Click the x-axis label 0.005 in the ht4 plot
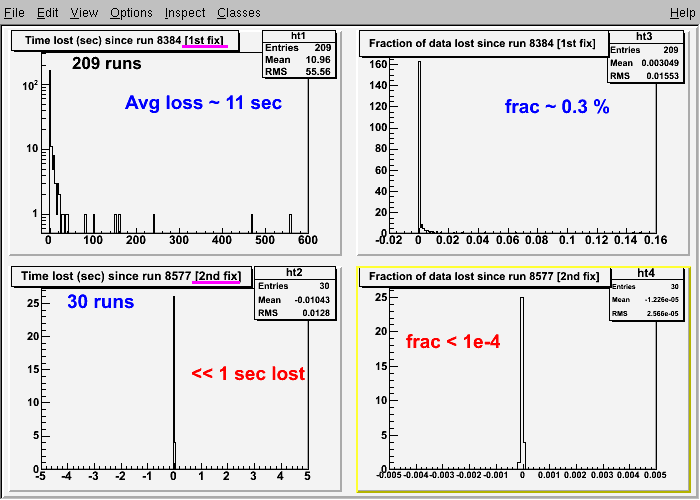 click(656, 475)
